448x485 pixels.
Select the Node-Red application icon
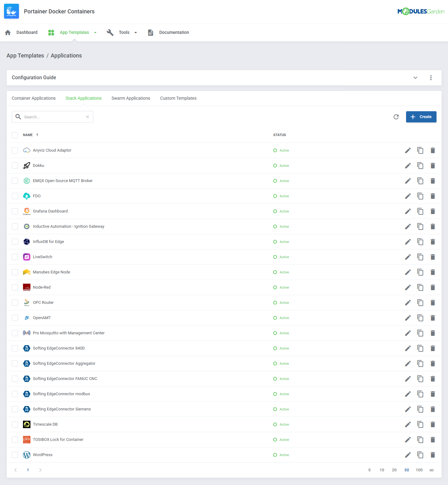(x=27, y=287)
